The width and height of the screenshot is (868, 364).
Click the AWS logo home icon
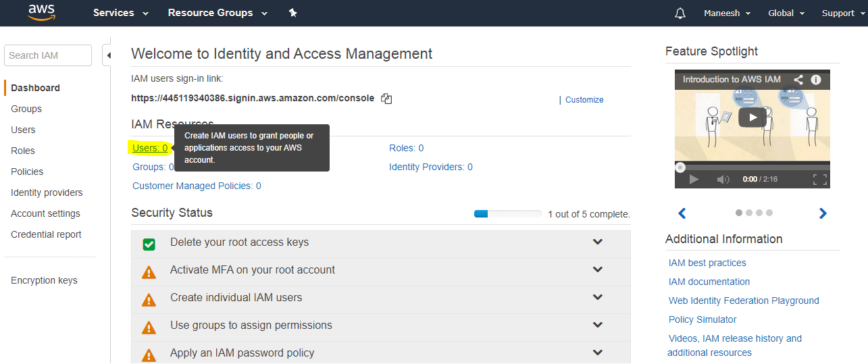pos(41,12)
